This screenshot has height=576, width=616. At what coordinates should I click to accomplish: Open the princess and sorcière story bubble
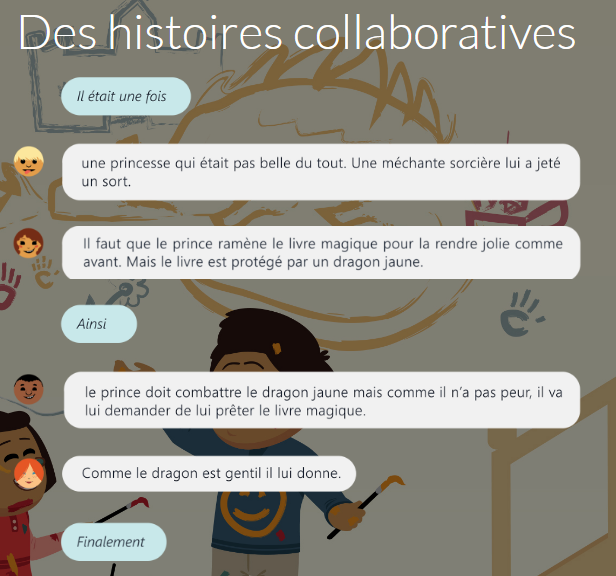(x=321, y=172)
